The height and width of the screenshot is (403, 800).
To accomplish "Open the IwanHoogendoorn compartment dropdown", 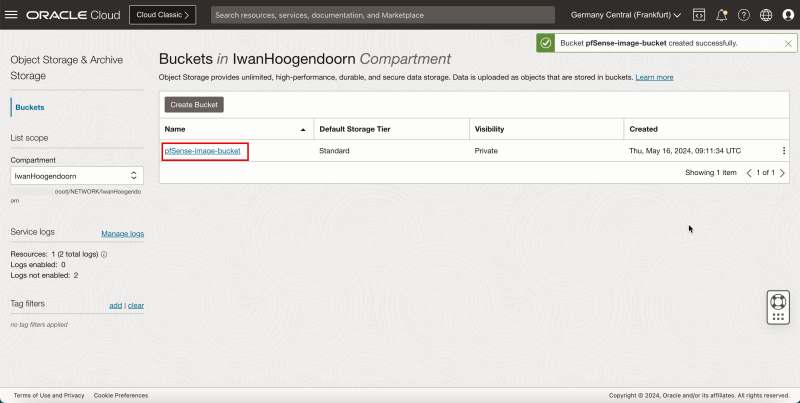I will [x=76, y=175].
